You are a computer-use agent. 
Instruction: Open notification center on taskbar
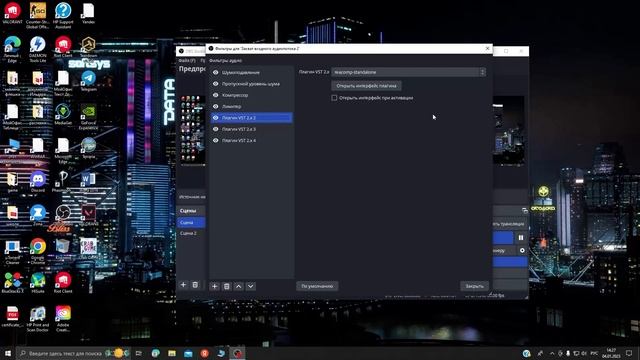[629, 353]
